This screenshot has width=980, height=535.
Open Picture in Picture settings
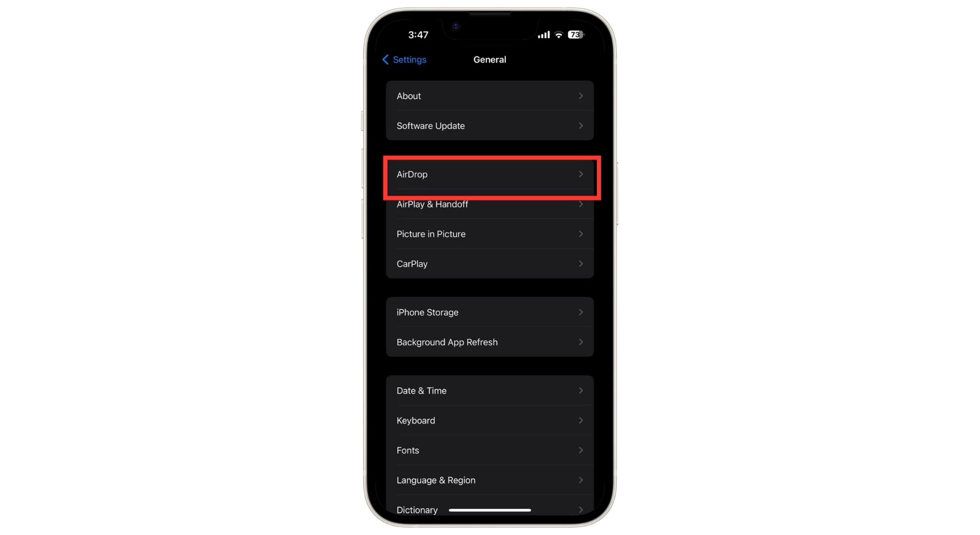pos(490,234)
